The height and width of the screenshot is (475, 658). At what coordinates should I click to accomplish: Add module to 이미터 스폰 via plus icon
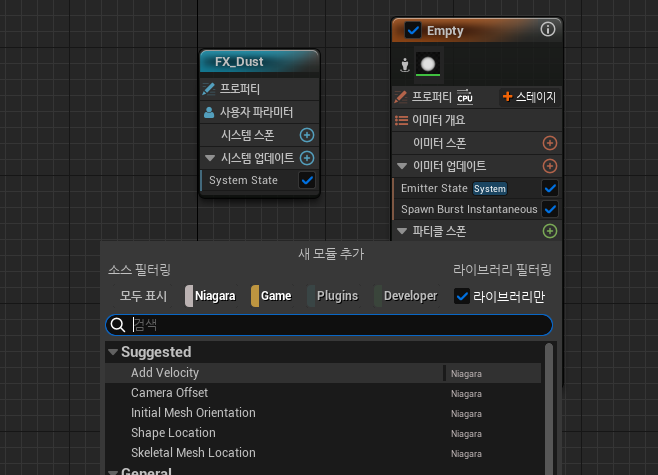pos(550,143)
